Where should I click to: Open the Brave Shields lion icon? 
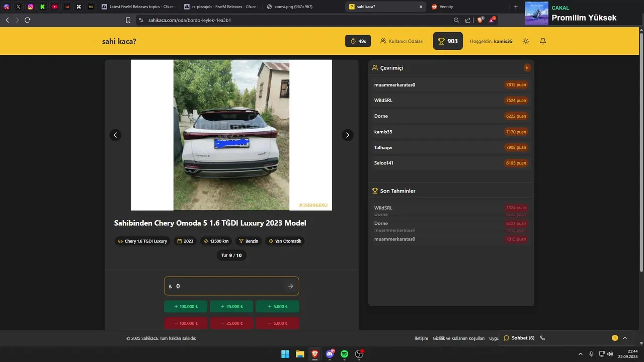point(480,20)
